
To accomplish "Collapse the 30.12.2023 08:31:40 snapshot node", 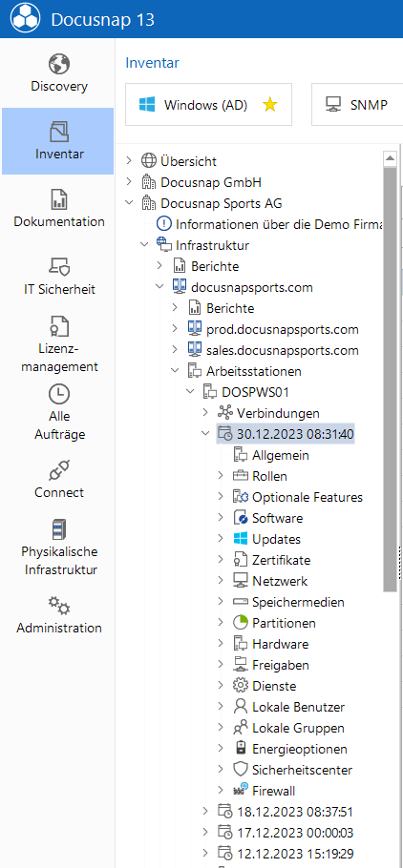I will click(205, 433).
